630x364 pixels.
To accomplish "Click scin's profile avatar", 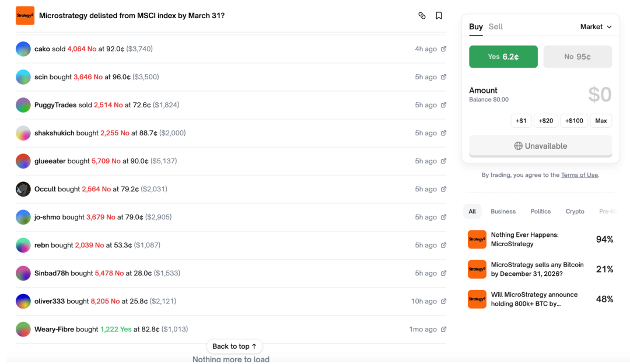I will (23, 77).
